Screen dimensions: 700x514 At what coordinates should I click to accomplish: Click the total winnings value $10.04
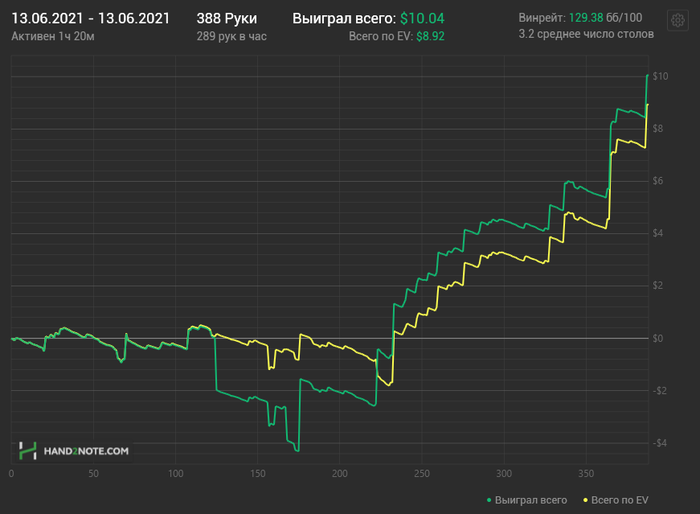point(422,18)
